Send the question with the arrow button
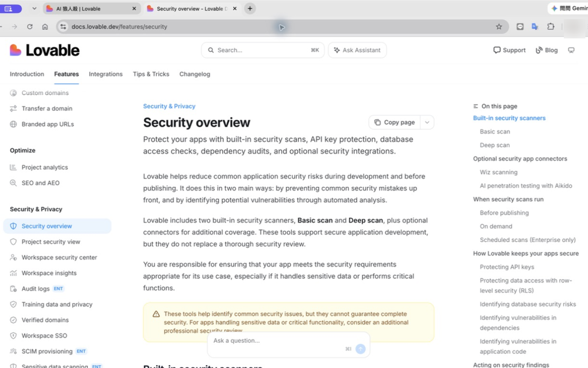The height and width of the screenshot is (368, 588). [361, 349]
